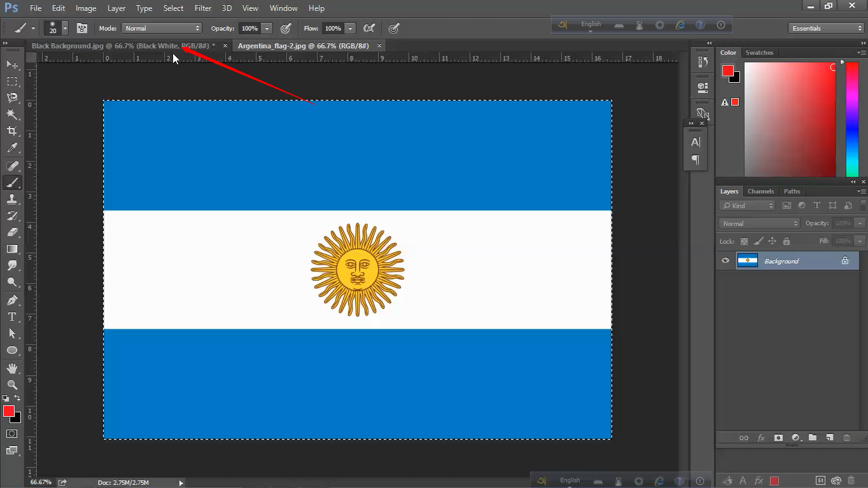Image resolution: width=868 pixels, height=488 pixels.
Task: Open the Flow slider arrow
Action: (349, 28)
